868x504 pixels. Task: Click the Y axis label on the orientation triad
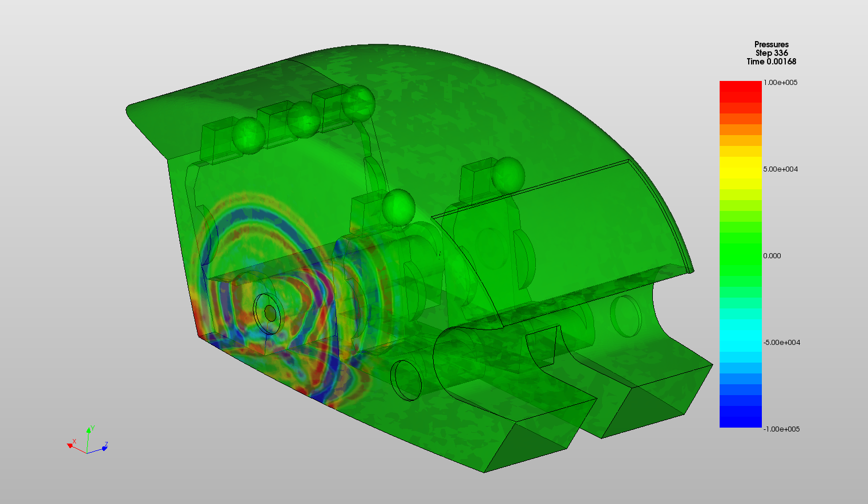pyautogui.click(x=92, y=429)
